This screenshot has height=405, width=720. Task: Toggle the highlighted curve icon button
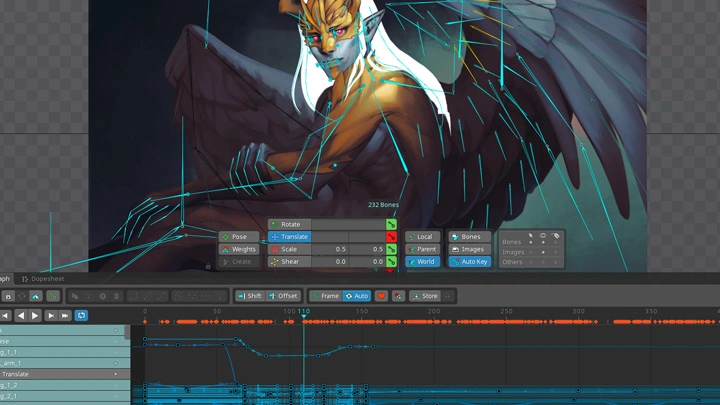click(36, 296)
